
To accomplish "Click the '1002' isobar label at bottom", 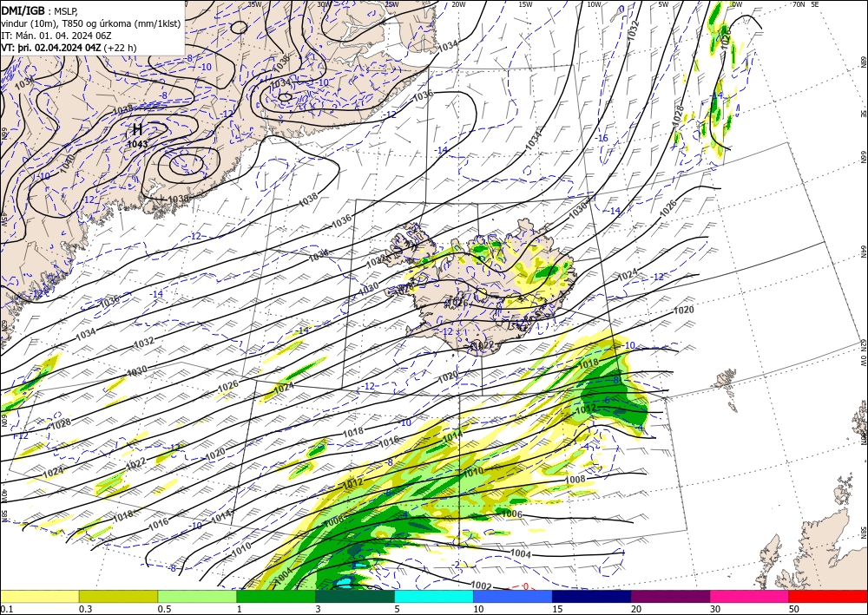I will click(481, 586).
